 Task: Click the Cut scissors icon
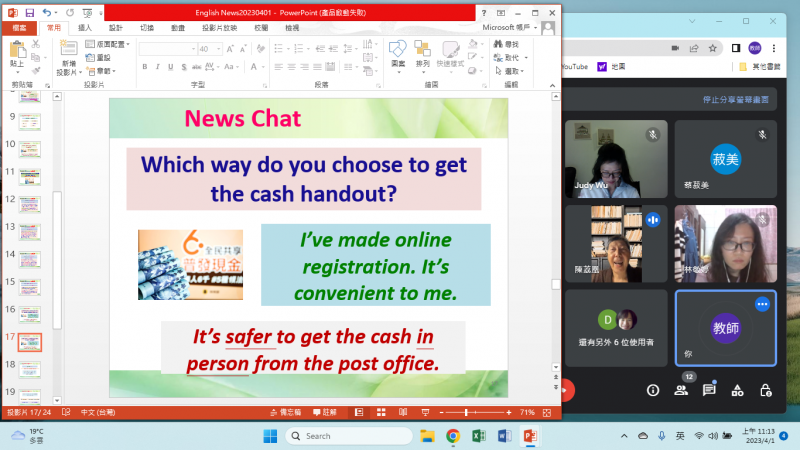pyautogui.click(x=36, y=44)
